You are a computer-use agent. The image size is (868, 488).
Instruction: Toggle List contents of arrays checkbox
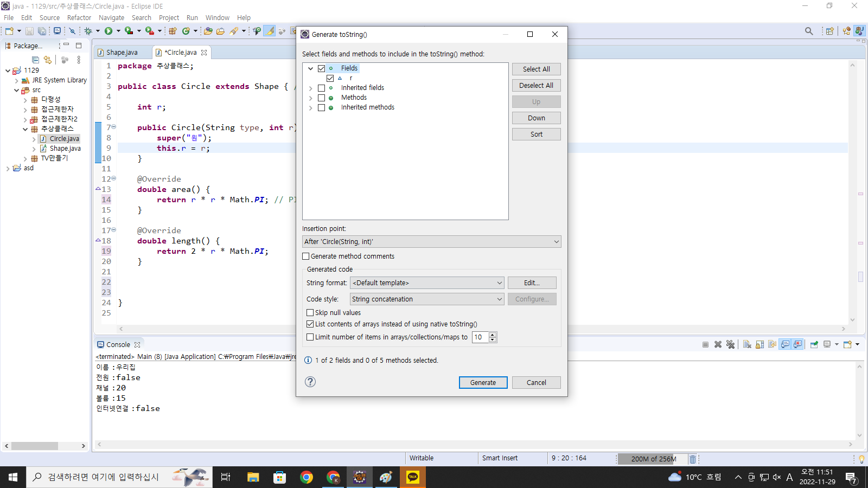310,324
